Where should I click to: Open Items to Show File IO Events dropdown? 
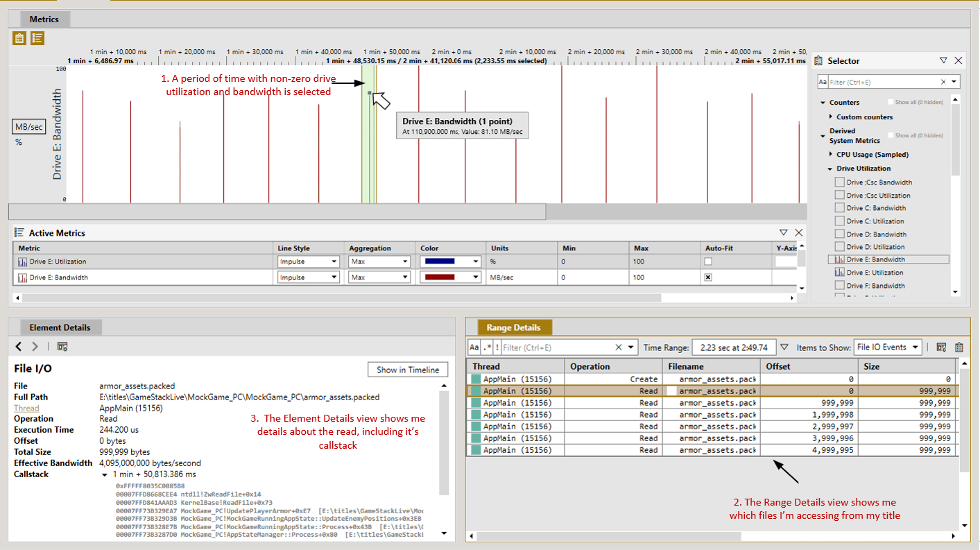coord(888,347)
